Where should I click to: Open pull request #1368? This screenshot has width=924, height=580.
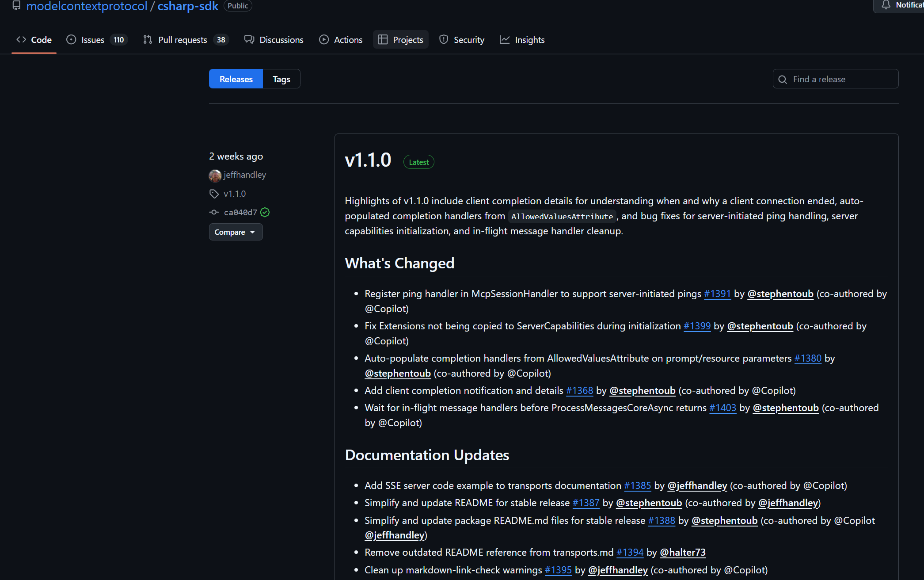[579, 391]
